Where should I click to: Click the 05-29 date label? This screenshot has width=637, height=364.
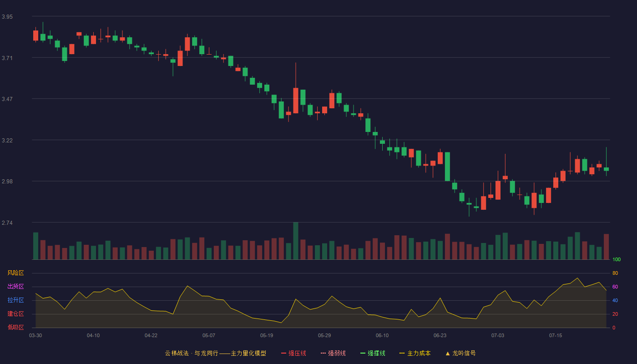[x=324, y=335]
